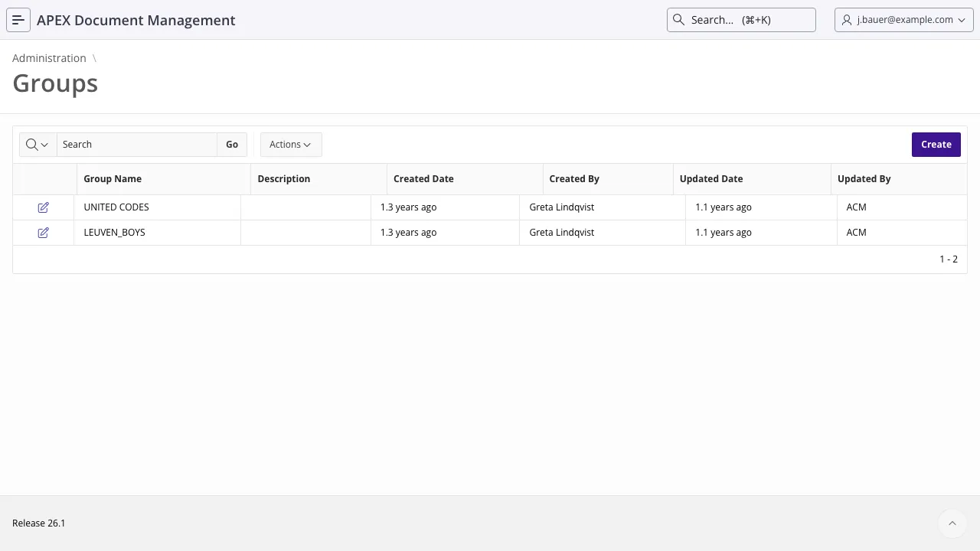Jump to page top with arrow button
The image size is (980, 551).
(952, 523)
